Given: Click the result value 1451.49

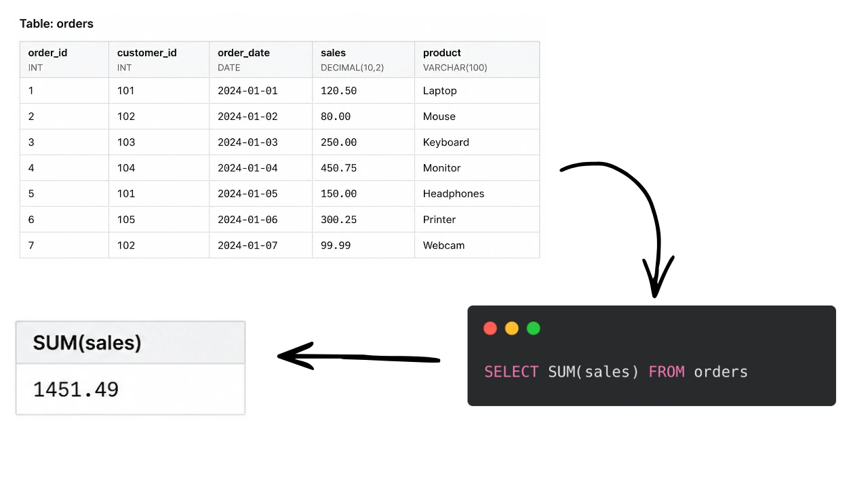Looking at the screenshot, I should [76, 389].
